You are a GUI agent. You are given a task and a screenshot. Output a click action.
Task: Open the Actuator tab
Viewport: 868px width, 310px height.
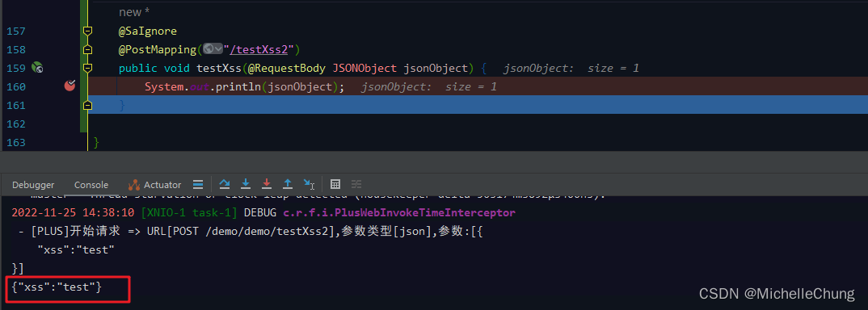(x=155, y=185)
